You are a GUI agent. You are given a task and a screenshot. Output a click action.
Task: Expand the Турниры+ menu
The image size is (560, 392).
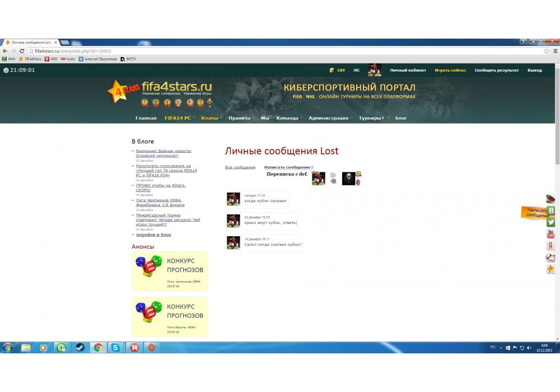(x=372, y=118)
